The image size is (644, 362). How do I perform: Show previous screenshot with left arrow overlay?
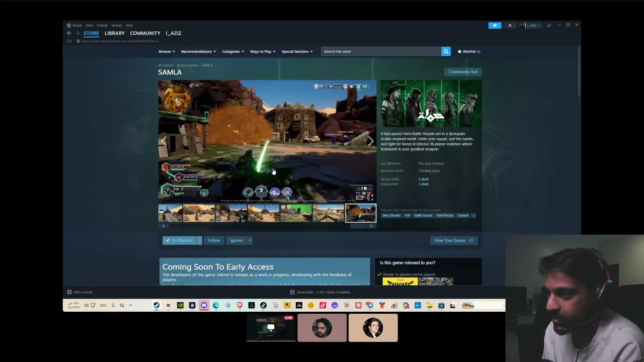164,141
